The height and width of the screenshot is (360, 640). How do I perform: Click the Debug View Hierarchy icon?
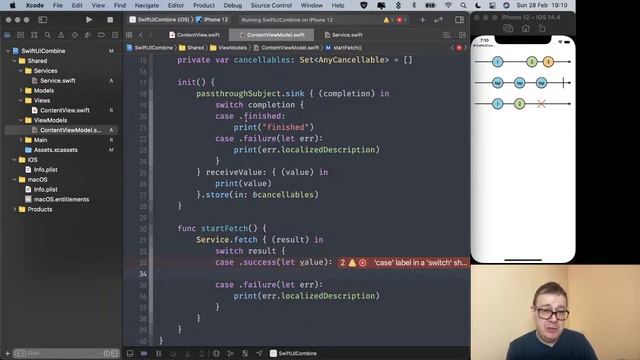[x=216, y=353]
